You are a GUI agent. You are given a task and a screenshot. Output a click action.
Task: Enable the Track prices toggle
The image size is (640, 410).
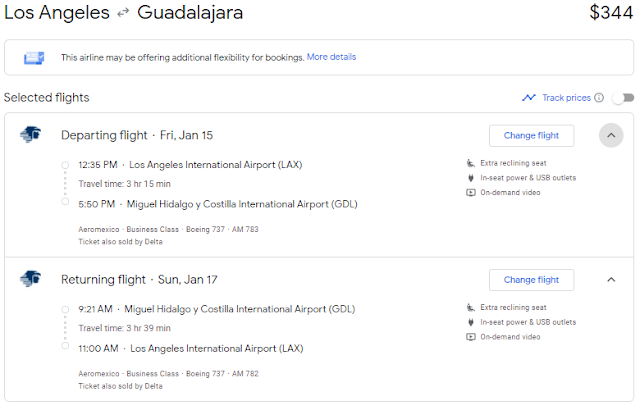[623, 98]
